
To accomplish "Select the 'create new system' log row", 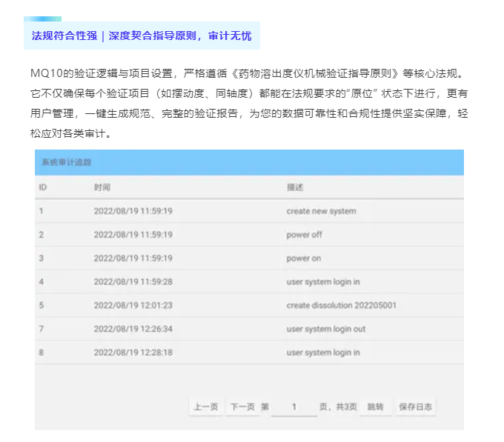I will (321, 211).
